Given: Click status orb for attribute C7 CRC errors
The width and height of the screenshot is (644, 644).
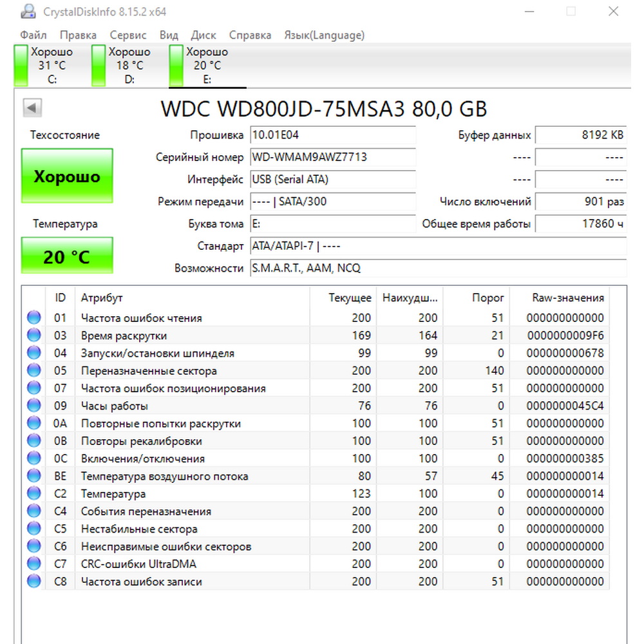Looking at the screenshot, I should 34,563.
